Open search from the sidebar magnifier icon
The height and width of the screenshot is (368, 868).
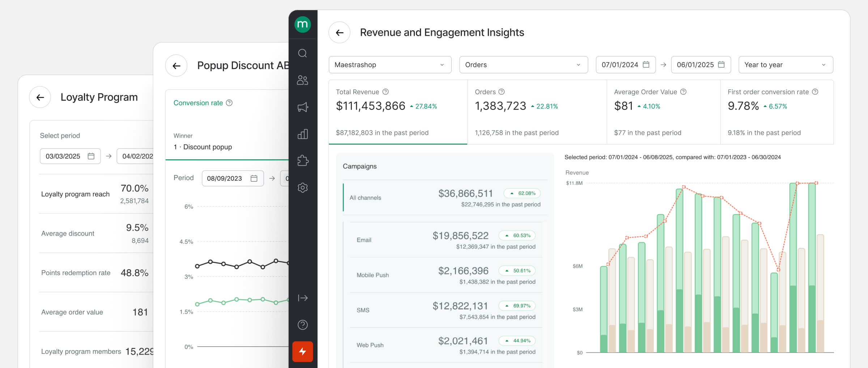click(302, 54)
